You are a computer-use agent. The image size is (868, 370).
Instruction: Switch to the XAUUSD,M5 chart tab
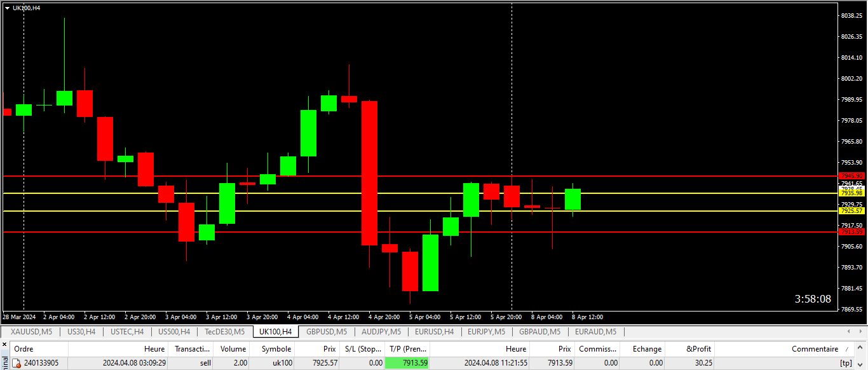tap(32, 332)
